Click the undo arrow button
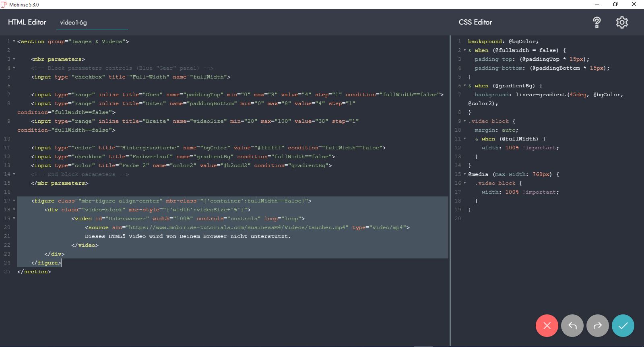 (x=572, y=326)
